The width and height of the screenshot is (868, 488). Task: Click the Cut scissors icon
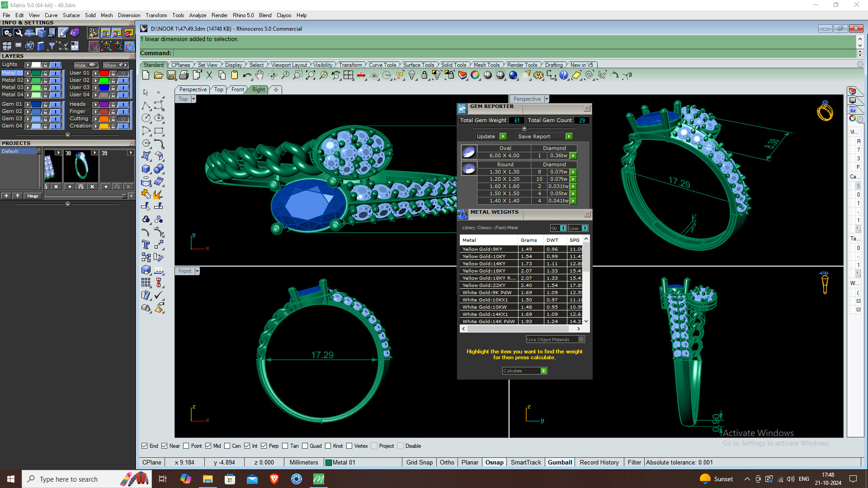click(x=209, y=75)
